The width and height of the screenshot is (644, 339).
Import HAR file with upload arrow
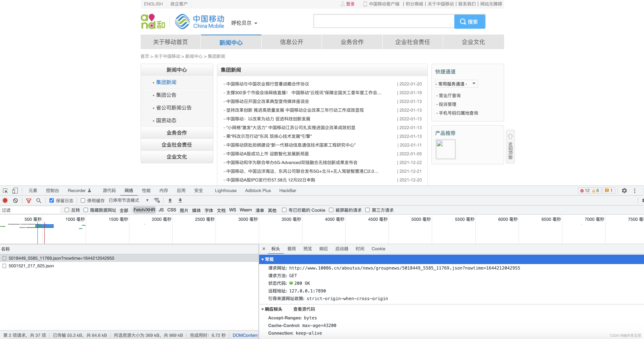[170, 200]
